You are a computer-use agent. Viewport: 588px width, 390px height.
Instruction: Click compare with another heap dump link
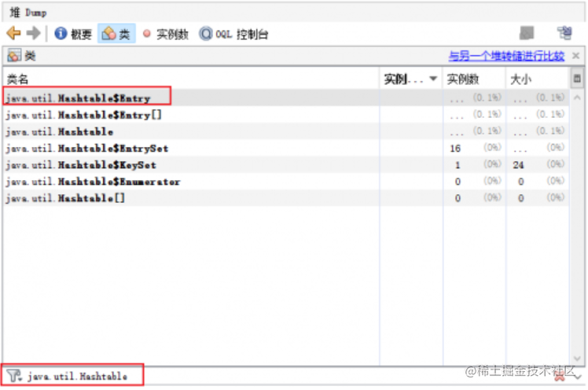pyautogui.click(x=506, y=57)
